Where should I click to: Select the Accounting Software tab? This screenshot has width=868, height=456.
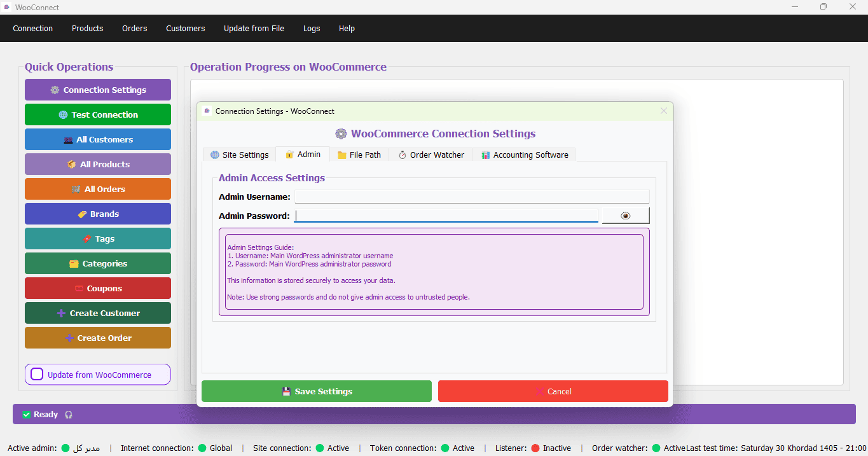pos(525,155)
